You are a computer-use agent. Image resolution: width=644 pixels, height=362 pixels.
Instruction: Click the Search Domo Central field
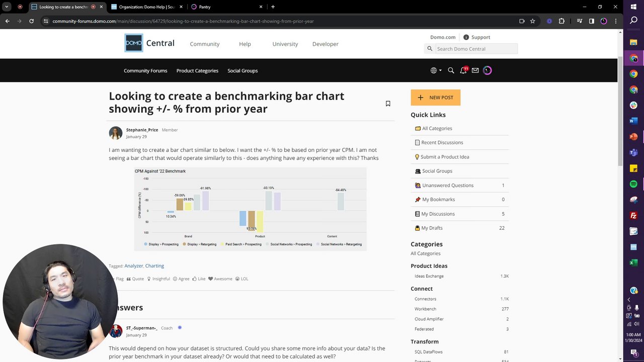[x=475, y=49]
